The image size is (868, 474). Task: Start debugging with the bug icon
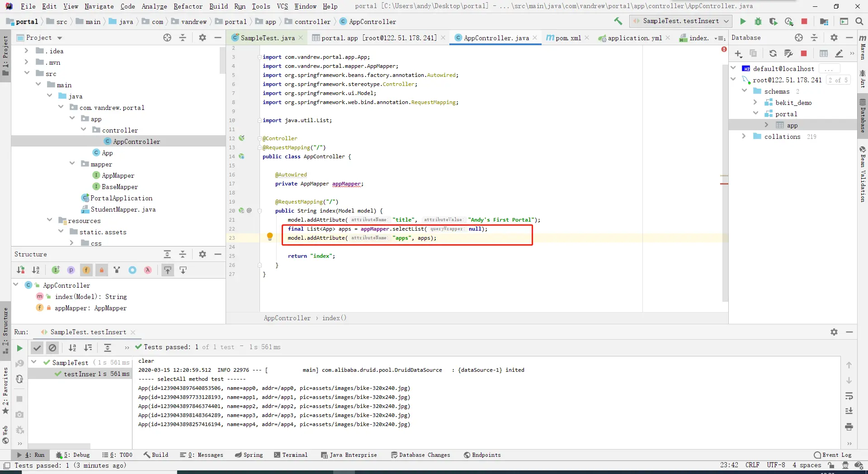(x=758, y=21)
